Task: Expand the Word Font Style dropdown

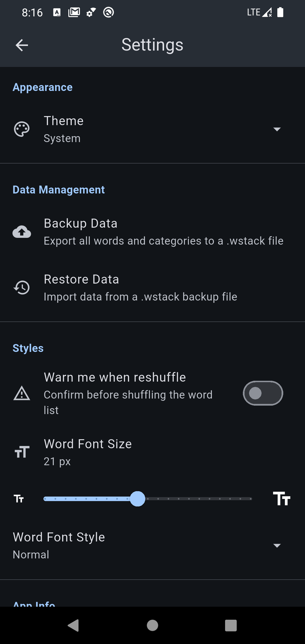Action: [x=277, y=545]
